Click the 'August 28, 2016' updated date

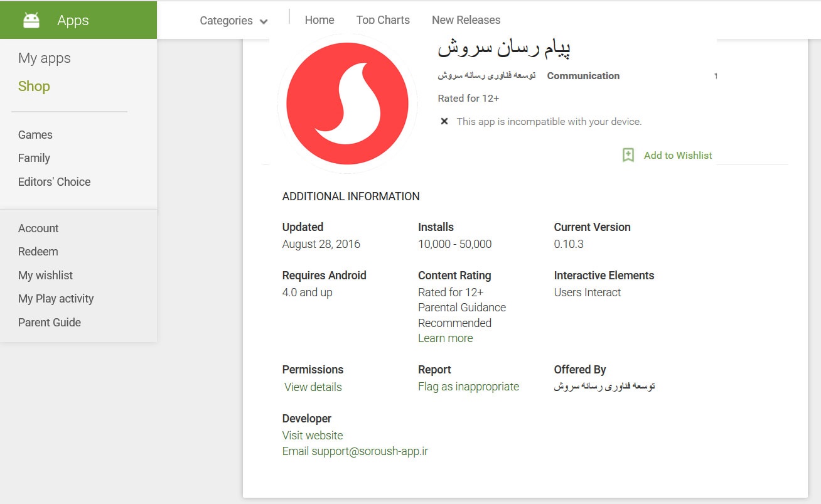click(321, 244)
